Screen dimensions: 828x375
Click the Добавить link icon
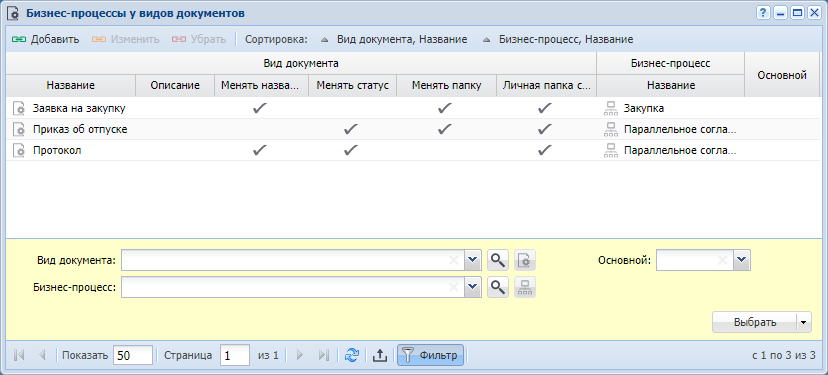pyautogui.click(x=19, y=40)
